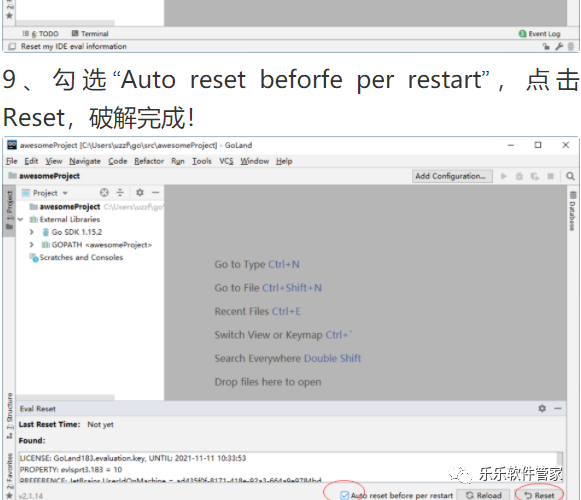
Task: Maximize the GoLand window
Action: click(538, 145)
